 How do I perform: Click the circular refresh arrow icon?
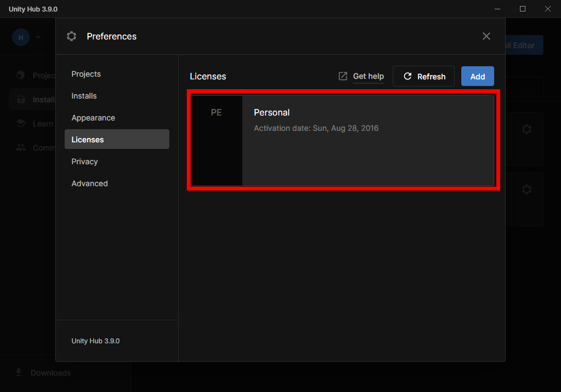coord(408,76)
